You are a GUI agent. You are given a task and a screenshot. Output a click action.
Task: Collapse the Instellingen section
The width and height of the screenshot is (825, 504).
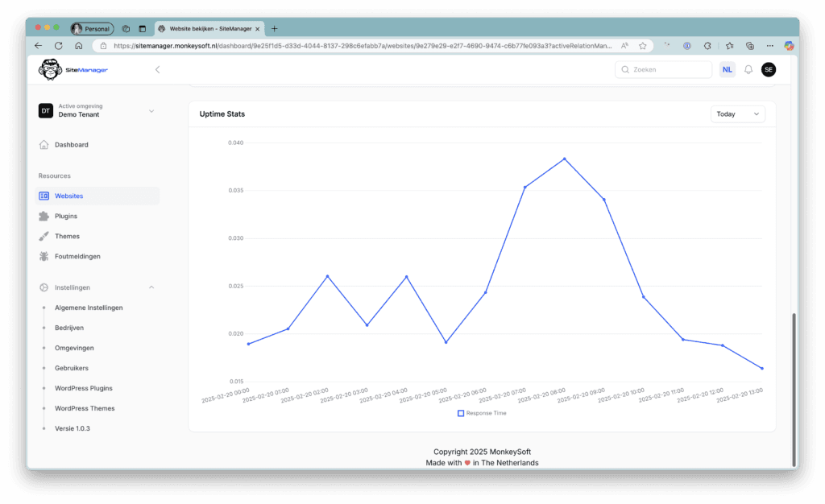(151, 287)
